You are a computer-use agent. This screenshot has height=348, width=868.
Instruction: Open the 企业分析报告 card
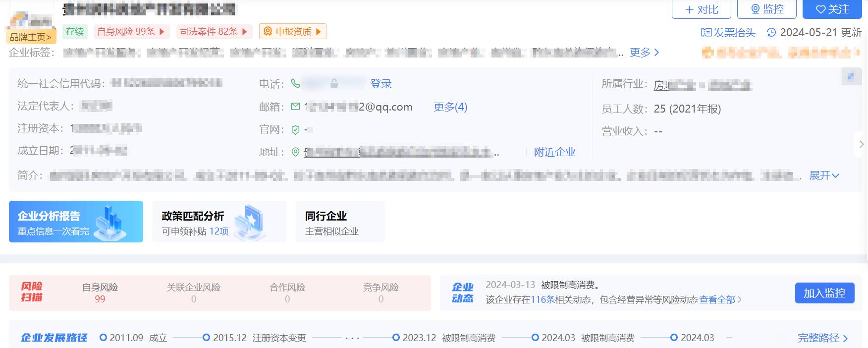click(76, 222)
